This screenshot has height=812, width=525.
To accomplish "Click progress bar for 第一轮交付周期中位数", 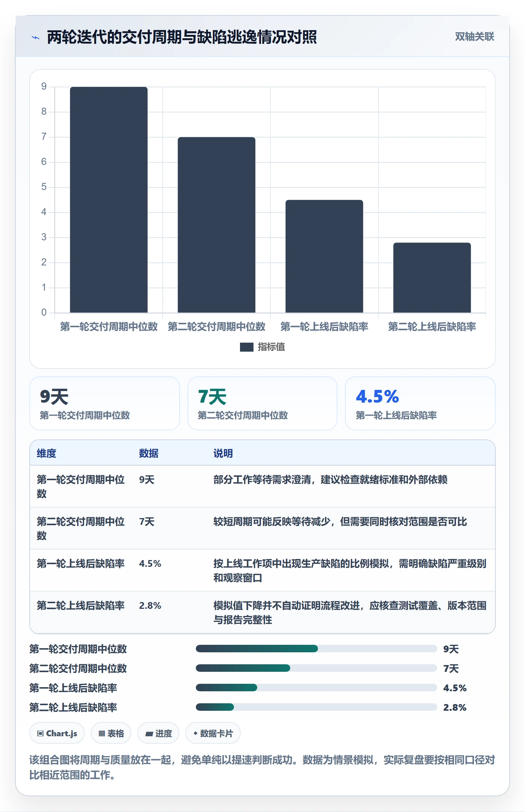I will 316,649.
